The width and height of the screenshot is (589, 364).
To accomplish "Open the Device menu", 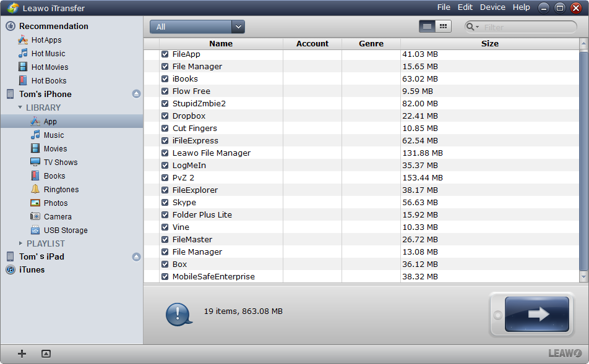I will (492, 7).
